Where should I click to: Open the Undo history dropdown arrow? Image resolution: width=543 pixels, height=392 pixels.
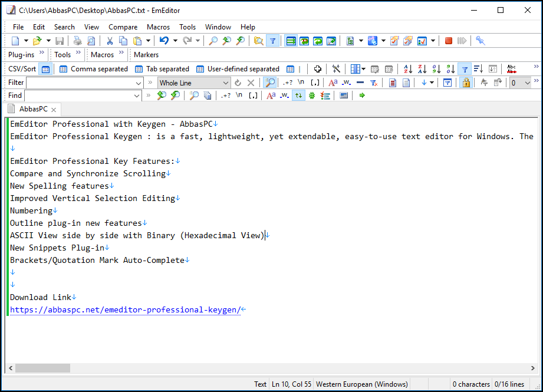175,41
